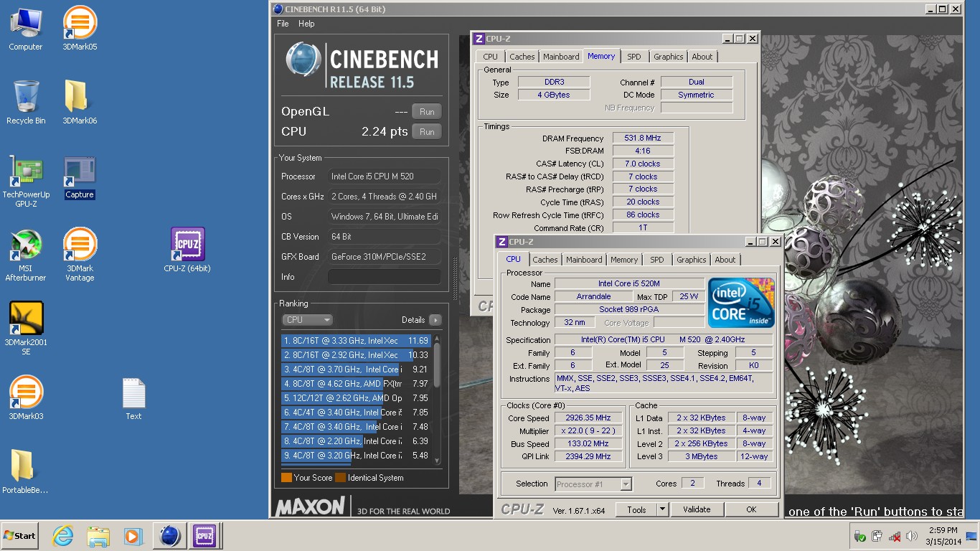The height and width of the screenshot is (551, 980).
Task: Click the Start button
Action: [19, 536]
